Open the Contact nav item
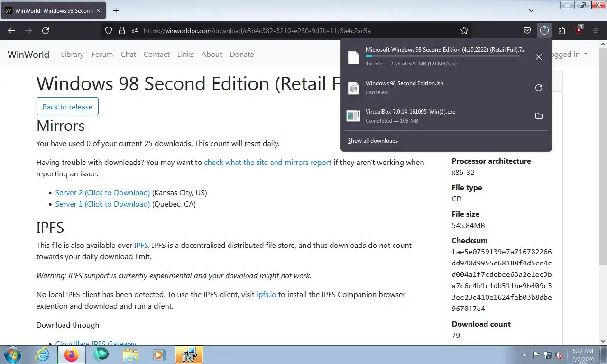607x364 pixels. click(x=156, y=54)
